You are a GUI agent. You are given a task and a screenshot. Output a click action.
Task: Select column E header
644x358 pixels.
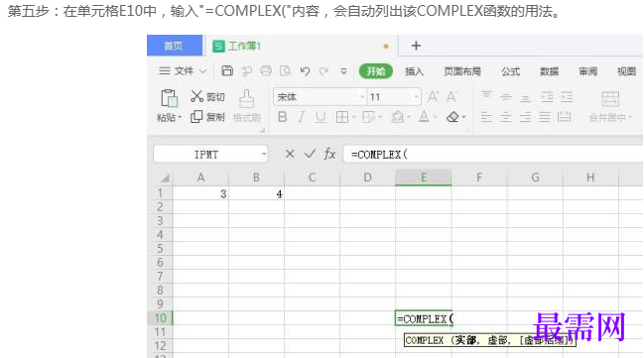424,178
